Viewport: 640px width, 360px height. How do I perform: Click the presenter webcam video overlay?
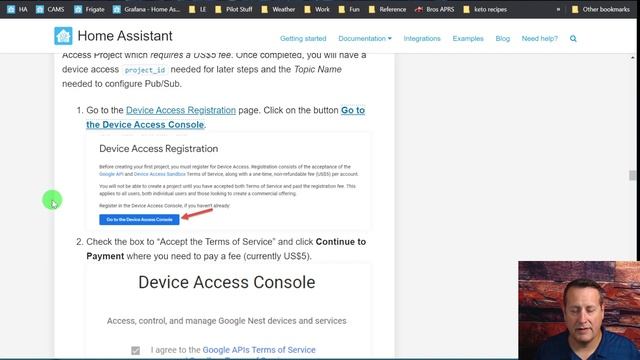tap(579, 310)
